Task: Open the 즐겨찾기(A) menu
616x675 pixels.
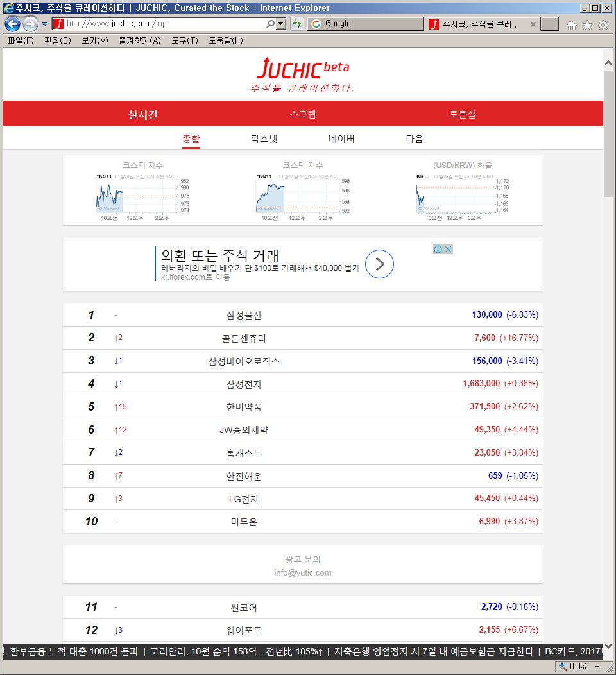Action: 140,40
